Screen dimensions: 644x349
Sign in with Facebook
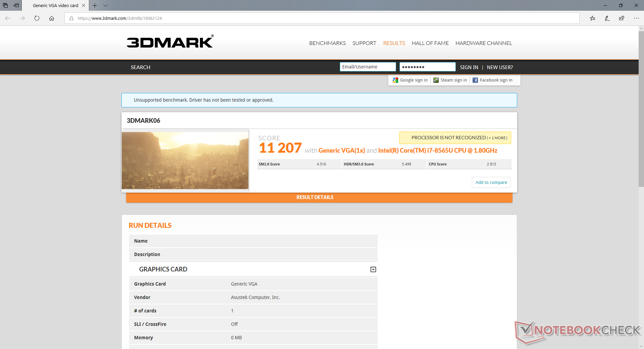(492, 80)
